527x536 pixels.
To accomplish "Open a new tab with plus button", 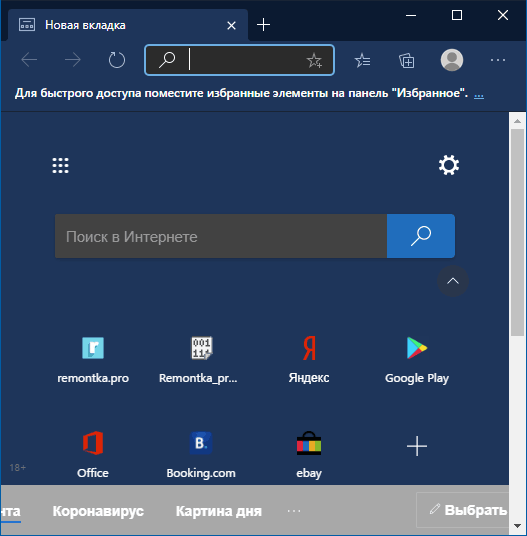I will [264, 25].
